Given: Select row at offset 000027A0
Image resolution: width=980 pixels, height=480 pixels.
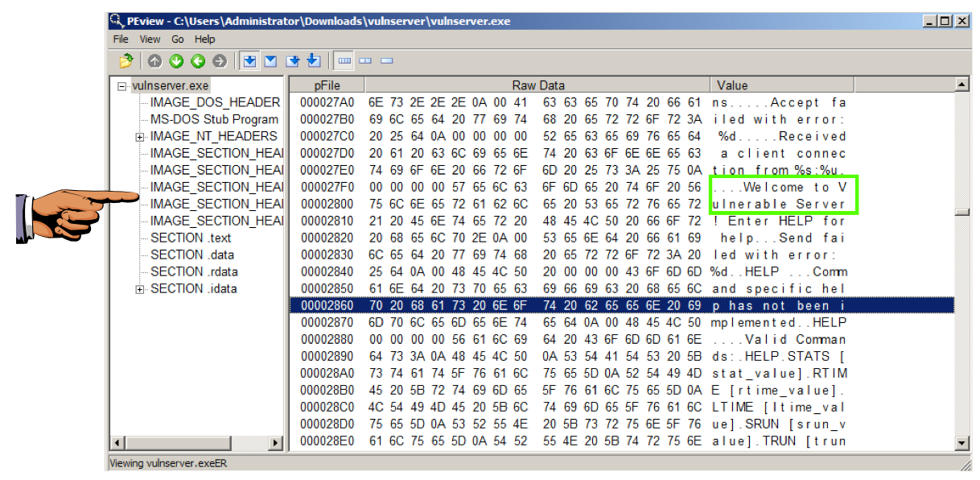Looking at the screenshot, I should coord(621,102).
